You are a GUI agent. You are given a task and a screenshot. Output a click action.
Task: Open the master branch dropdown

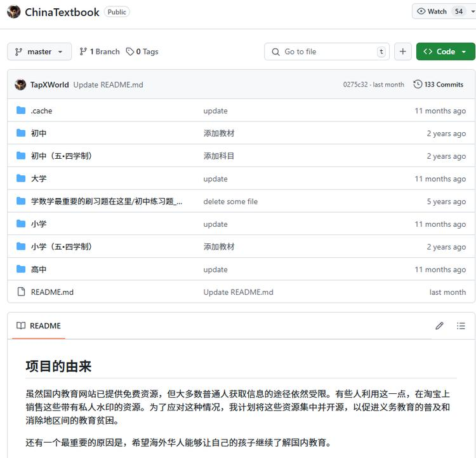tap(39, 51)
